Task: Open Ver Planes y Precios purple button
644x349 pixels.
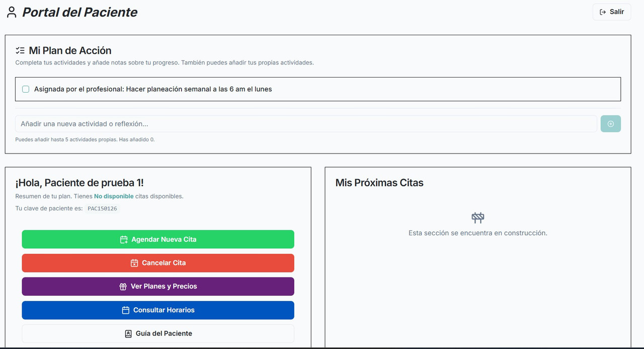Action: point(158,287)
